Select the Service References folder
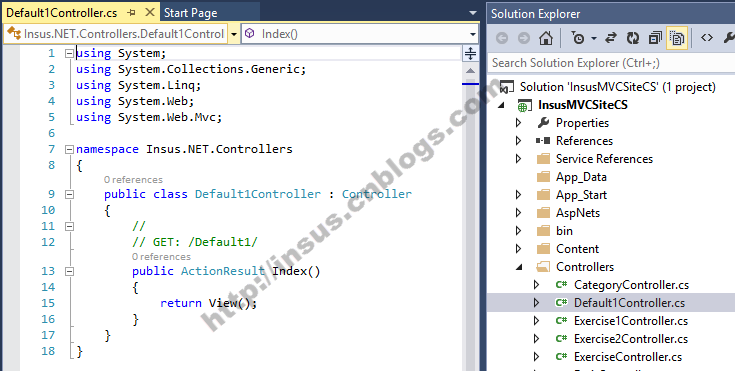Viewport: 735px width, 371px height. 604,159
